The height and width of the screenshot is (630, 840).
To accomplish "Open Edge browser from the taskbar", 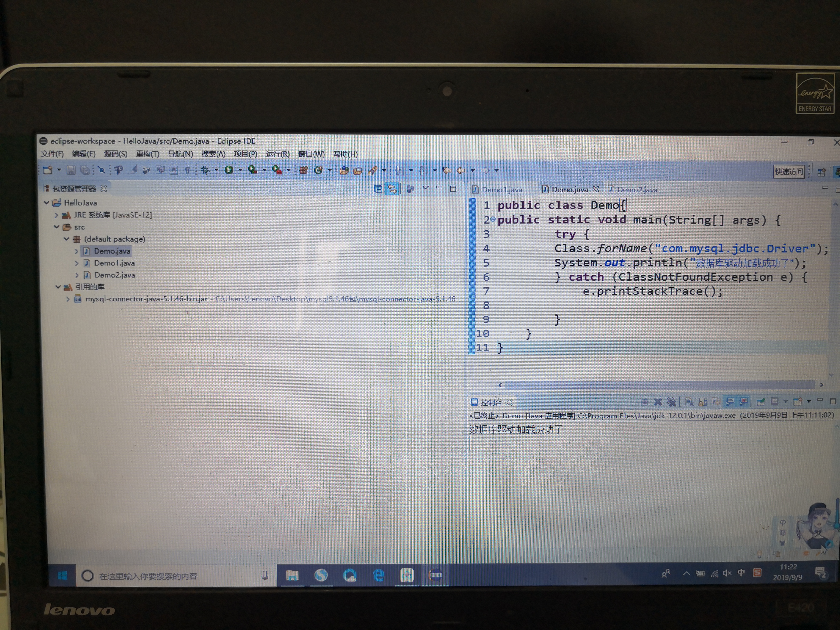I will (378, 576).
